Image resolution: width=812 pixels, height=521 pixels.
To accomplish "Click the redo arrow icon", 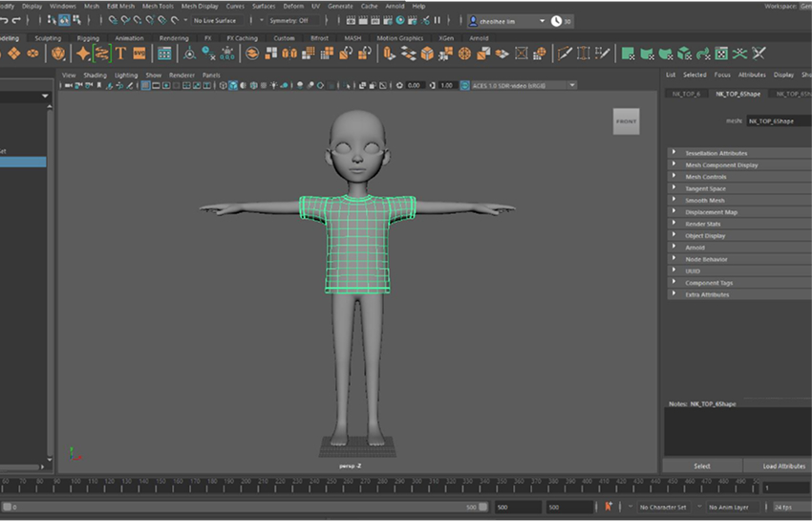I will click(16, 20).
